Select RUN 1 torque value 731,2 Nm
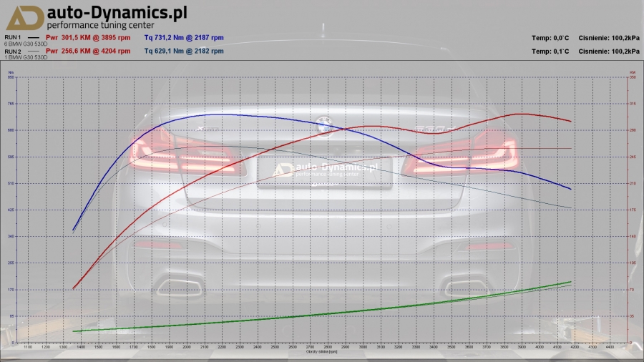The height and width of the screenshot is (362, 644). click(x=184, y=37)
